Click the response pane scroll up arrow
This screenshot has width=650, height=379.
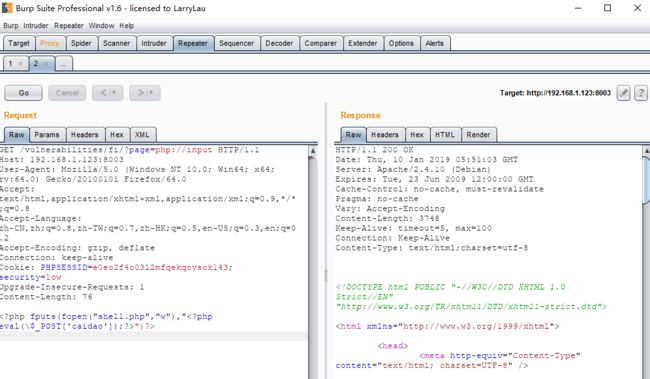coord(646,151)
